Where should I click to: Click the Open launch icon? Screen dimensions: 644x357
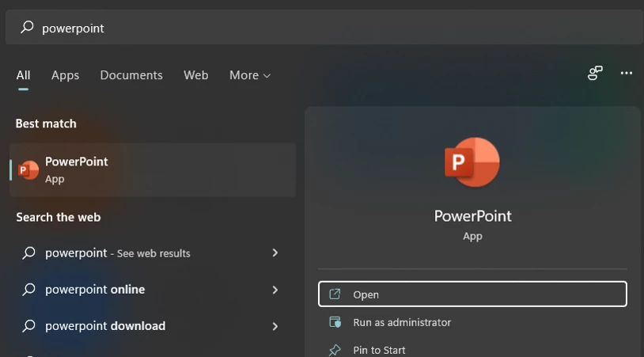click(x=335, y=294)
